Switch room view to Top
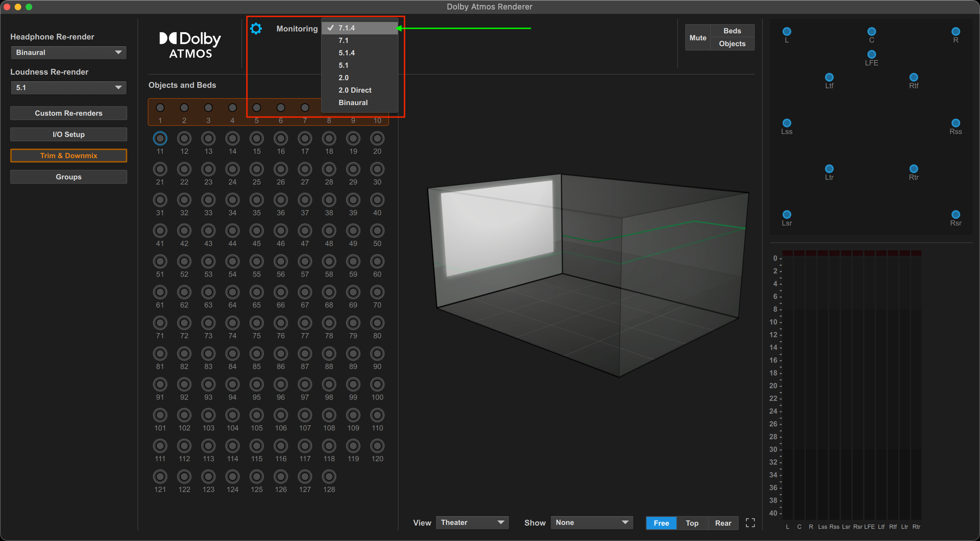The width and height of the screenshot is (980, 541). tap(691, 523)
